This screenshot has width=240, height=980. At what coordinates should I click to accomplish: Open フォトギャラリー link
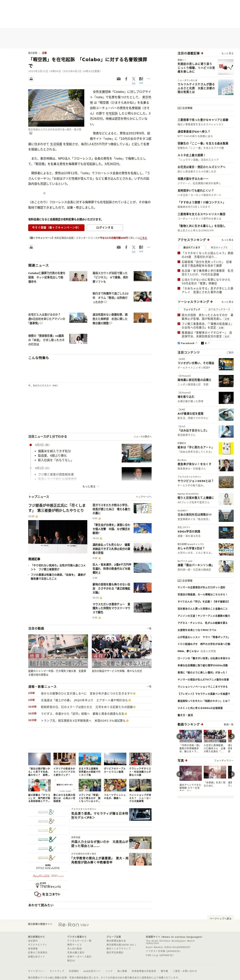pos(224,761)
